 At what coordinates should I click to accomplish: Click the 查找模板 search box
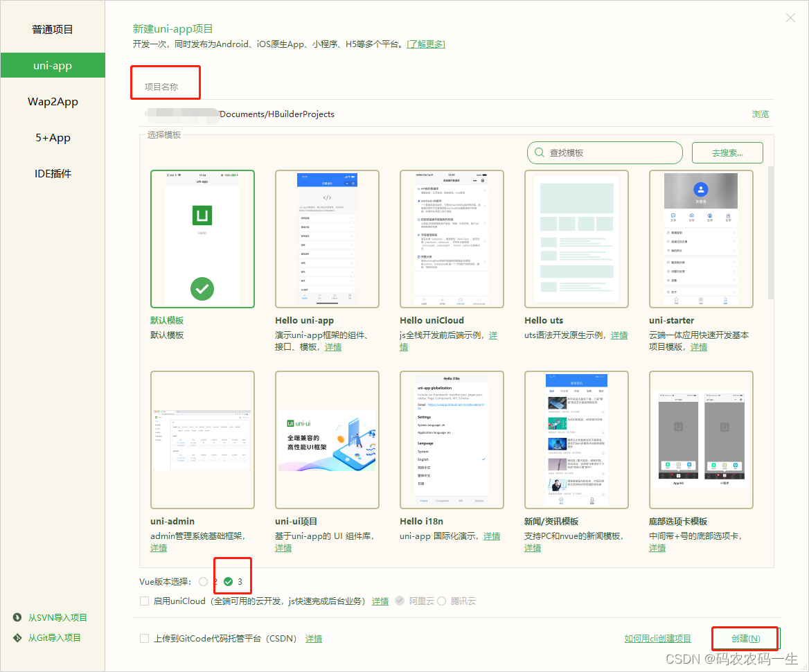pyautogui.click(x=605, y=153)
